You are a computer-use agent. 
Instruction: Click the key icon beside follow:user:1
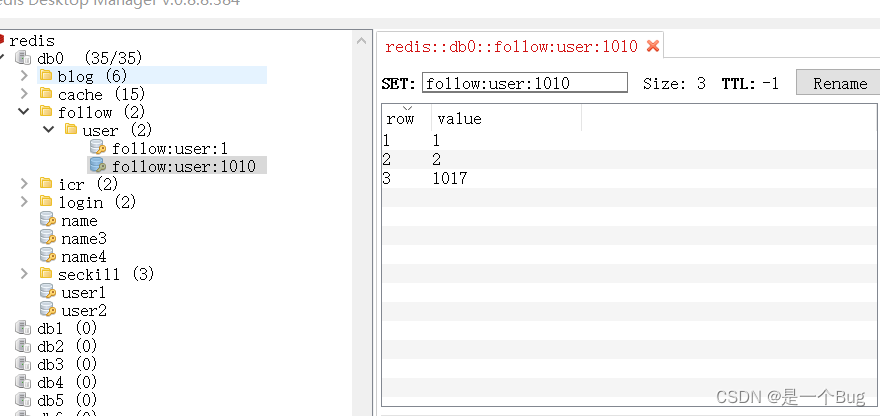click(98, 148)
